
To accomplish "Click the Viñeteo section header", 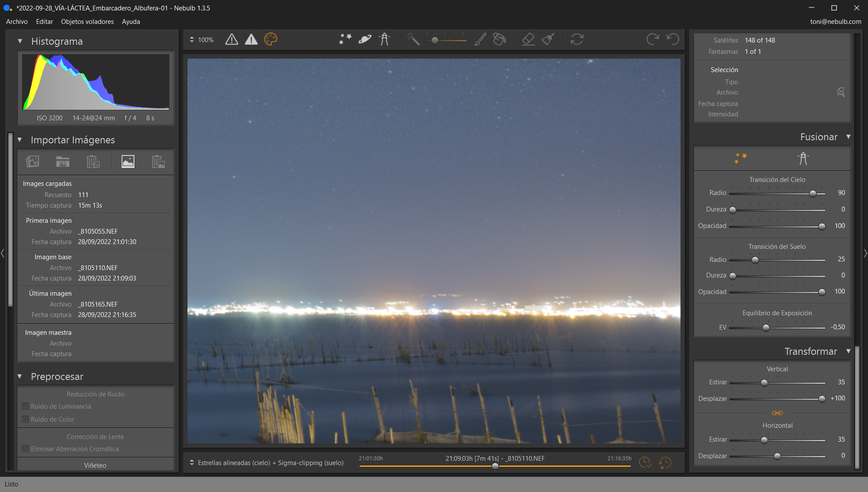I will coord(95,465).
